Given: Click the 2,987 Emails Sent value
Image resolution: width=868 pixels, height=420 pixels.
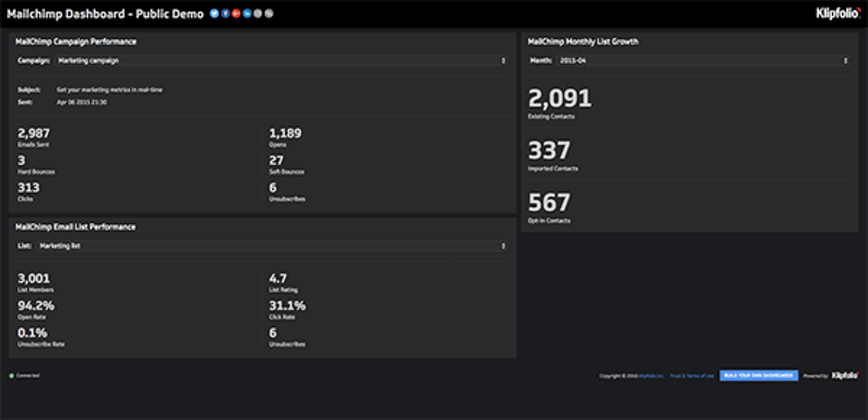Looking at the screenshot, I should click(x=34, y=133).
